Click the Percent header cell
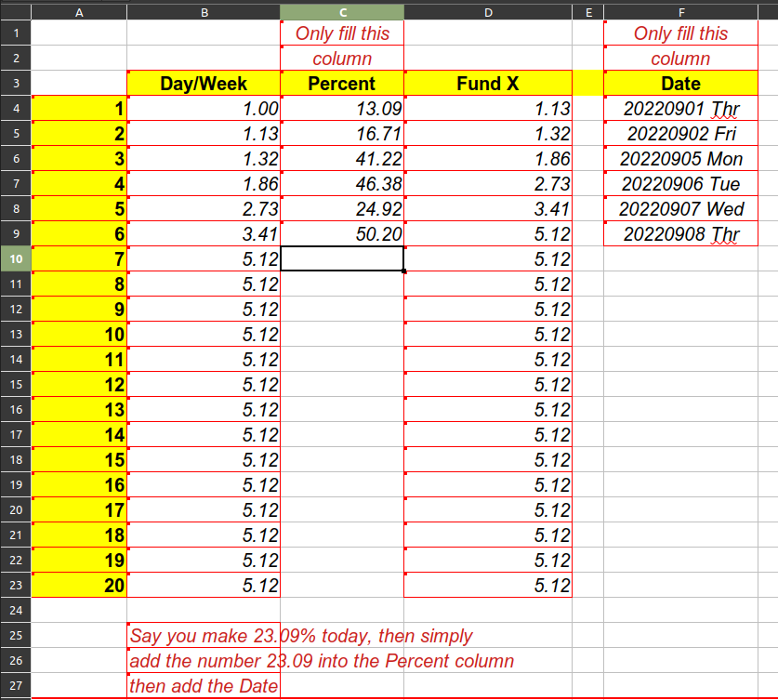This screenshot has width=778, height=700. 342,83
